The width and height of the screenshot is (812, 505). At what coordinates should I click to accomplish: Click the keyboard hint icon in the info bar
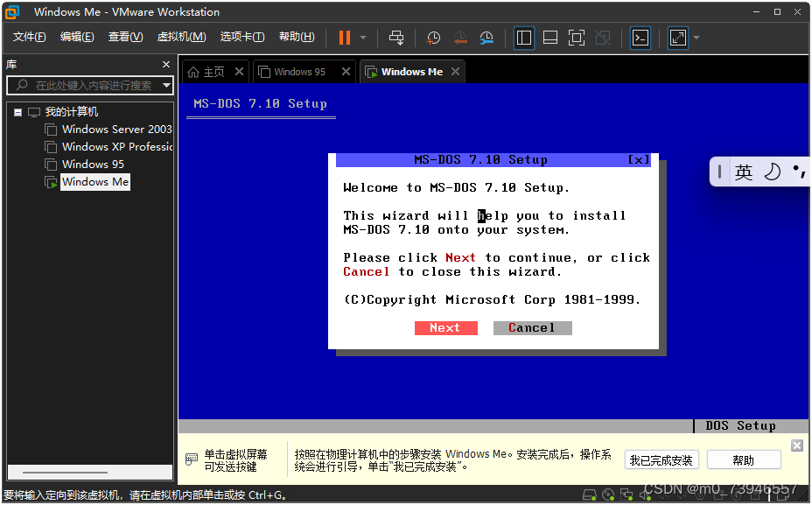[x=192, y=459]
